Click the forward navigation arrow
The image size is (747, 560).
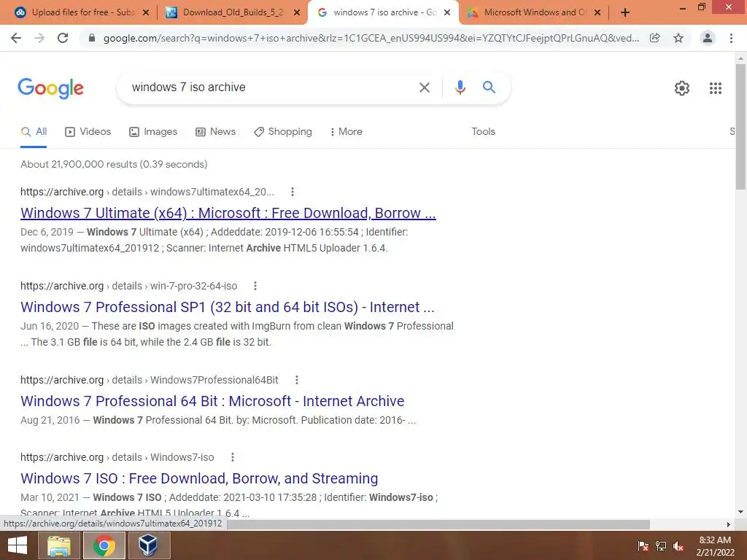click(39, 38)
